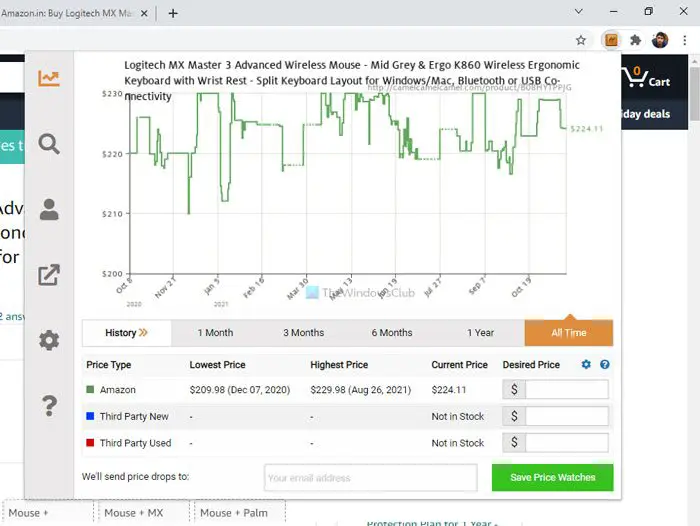Open the user account icon in sidebar

[49, 209]
